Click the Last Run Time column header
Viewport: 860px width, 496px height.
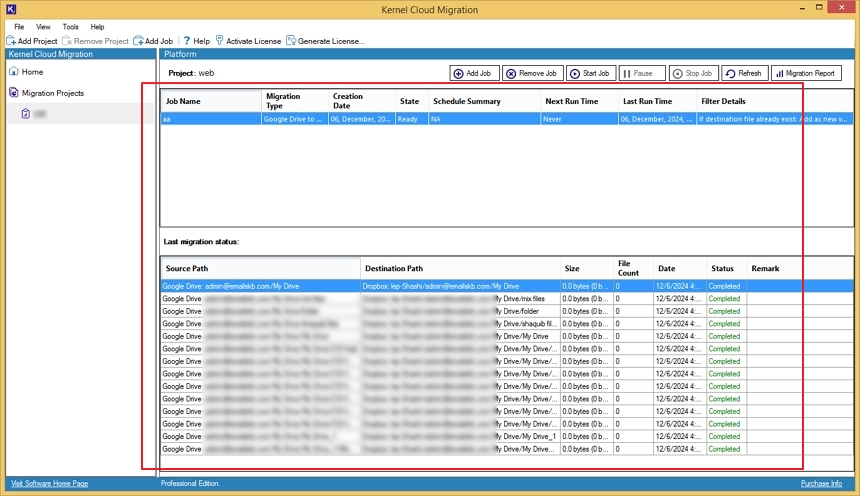[x=658, y=101]
